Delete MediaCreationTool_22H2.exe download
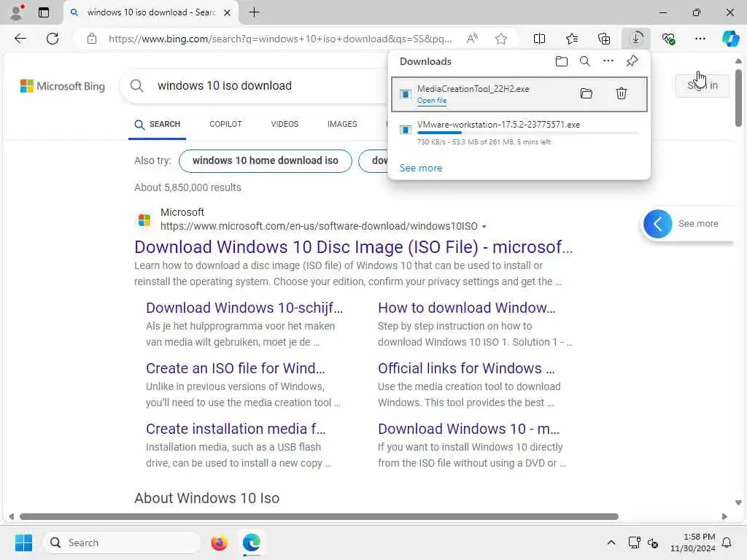This screenshot has height=560, width=747. pyautogui.click(x=622, y=93)
